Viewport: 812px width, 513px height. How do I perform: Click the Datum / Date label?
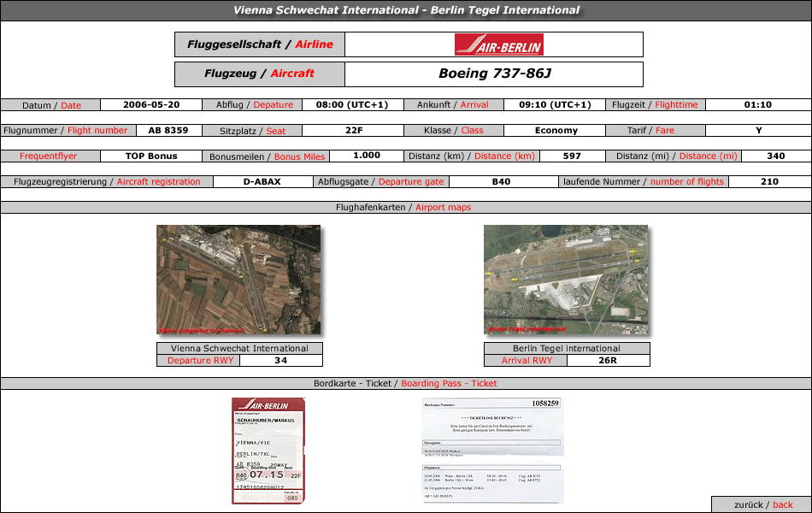(x=50, y=105)
